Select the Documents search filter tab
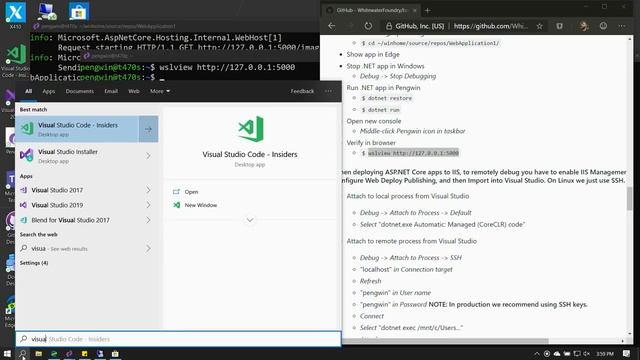This screenshot has height=360, width=640. 80,91
